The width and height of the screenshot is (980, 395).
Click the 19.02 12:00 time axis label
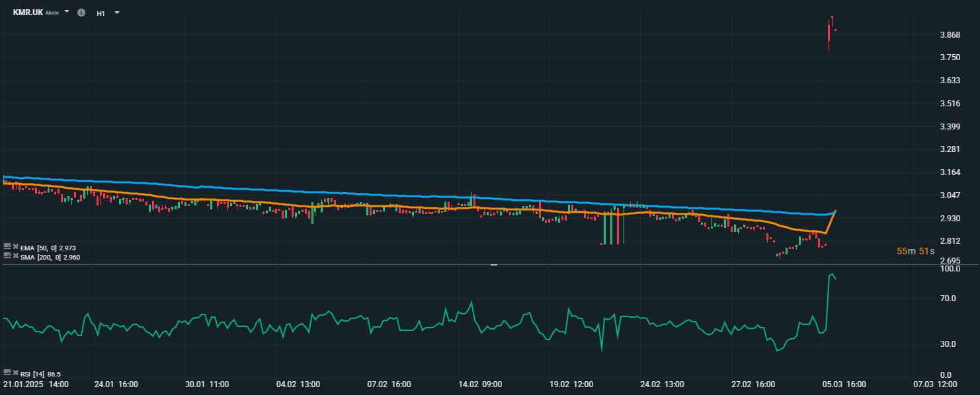(571, 384)
